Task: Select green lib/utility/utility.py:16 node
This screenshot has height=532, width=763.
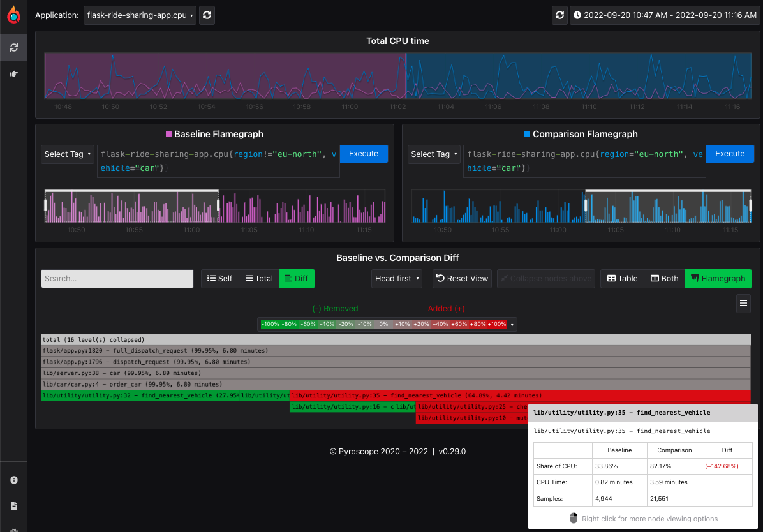Action: (341, 406)
